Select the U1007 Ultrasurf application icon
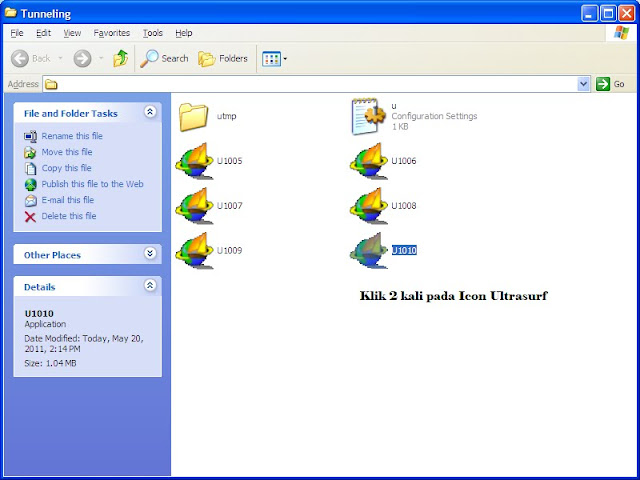 click(194, 206)
